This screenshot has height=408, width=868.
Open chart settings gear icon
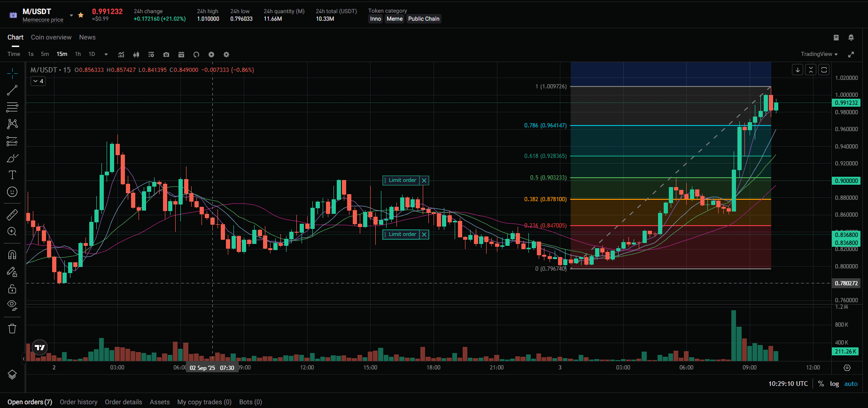pos(226,55)
